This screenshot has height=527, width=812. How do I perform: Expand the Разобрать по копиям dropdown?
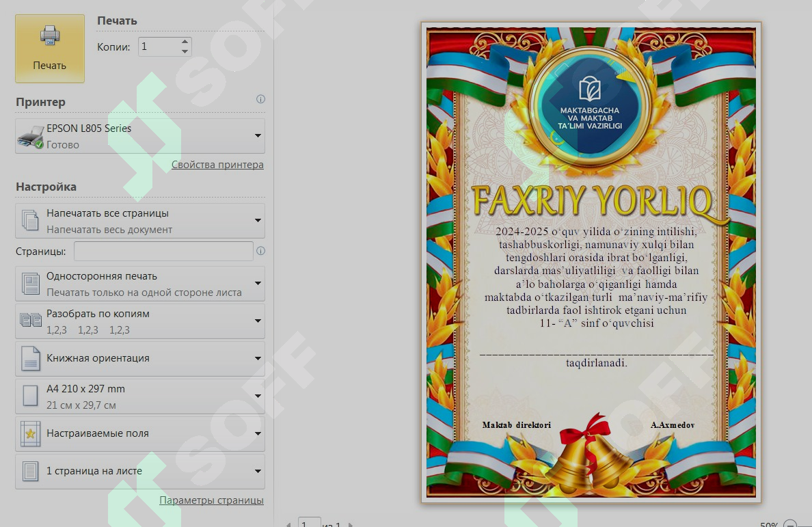(x=258, y=321)
